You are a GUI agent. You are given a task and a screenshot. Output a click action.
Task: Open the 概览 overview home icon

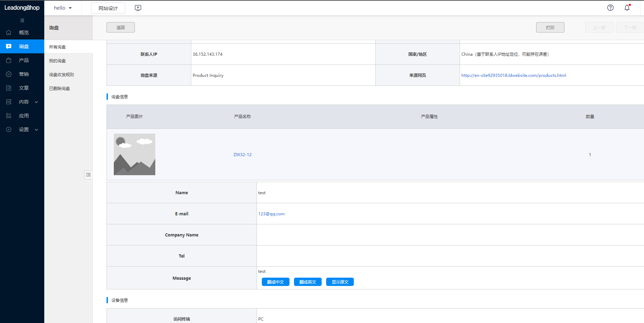9,33
